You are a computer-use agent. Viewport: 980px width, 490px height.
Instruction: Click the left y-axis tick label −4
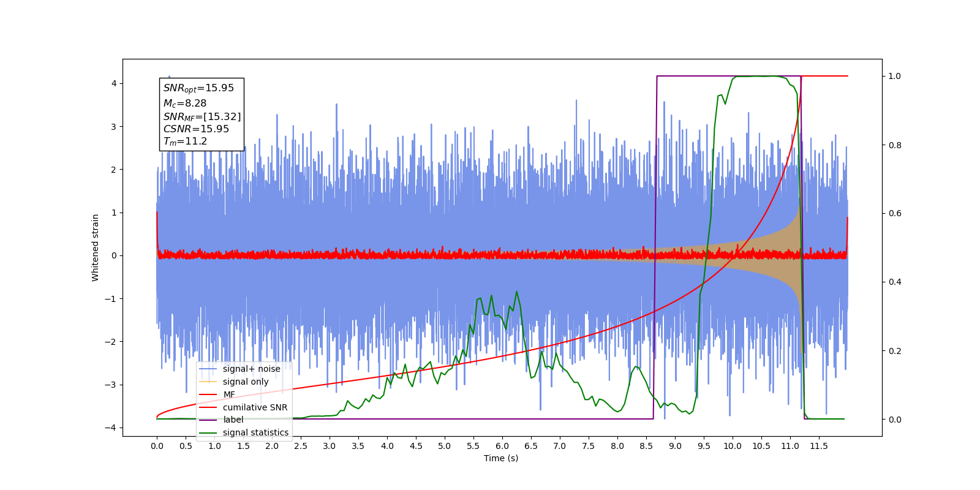point(110,428)
